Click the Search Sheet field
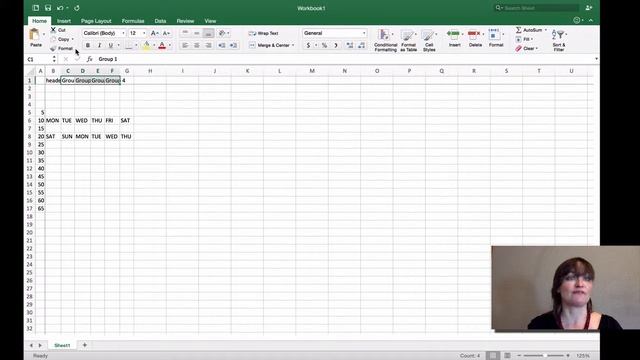640x360 pixels. 537,8
